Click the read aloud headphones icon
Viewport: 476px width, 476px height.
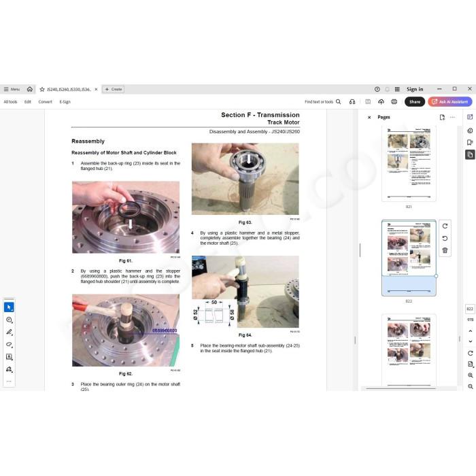click(352, 102)
